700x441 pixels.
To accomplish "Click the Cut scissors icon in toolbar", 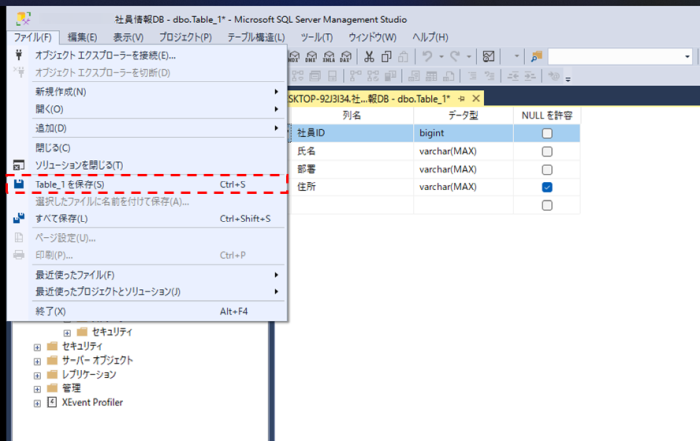I will pos(370,56).
